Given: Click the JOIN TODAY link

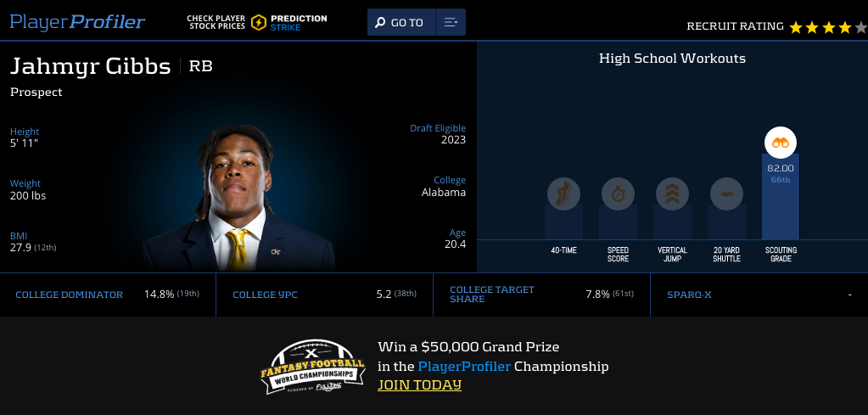Looking at the screenshot, I should click(419, 384).
